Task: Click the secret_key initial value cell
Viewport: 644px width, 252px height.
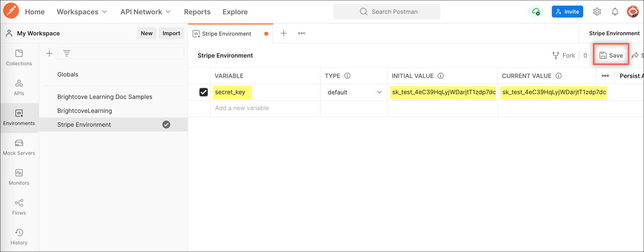Action: pyautogui.click(x=443, y=92)
